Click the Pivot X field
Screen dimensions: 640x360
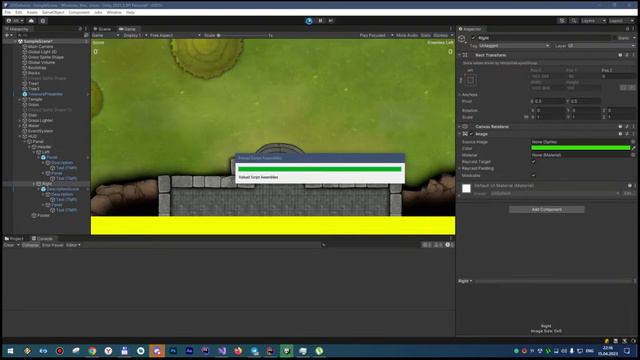point(548,101)
